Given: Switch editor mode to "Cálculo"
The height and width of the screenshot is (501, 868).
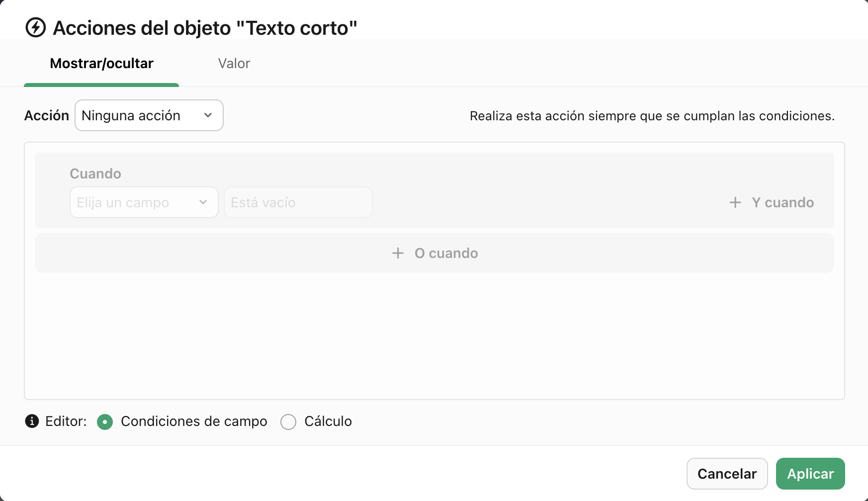Looking at the screenshot, I should pyautogui.click(x=288, y=421).
